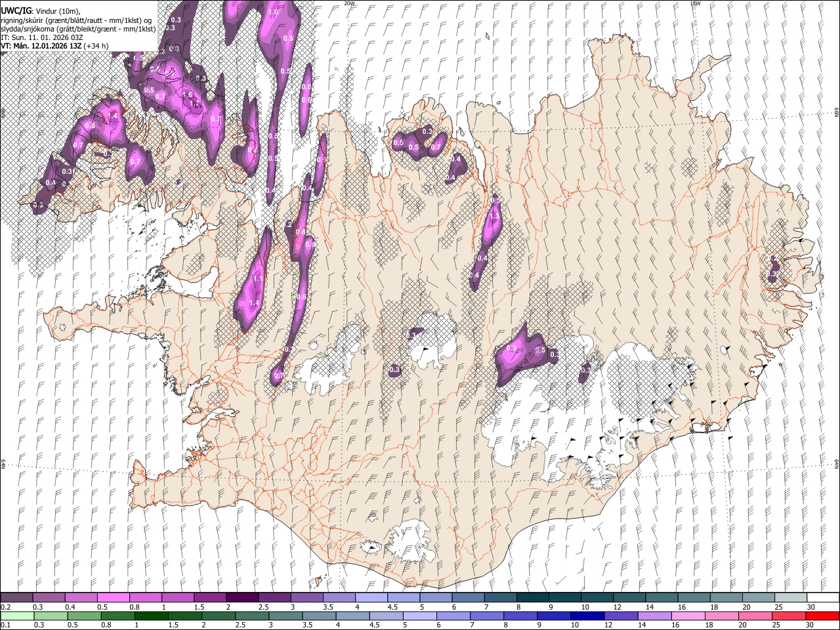Click the '0.9' snowfall value on map
840x630 pixels.
[x=512, y=348]
